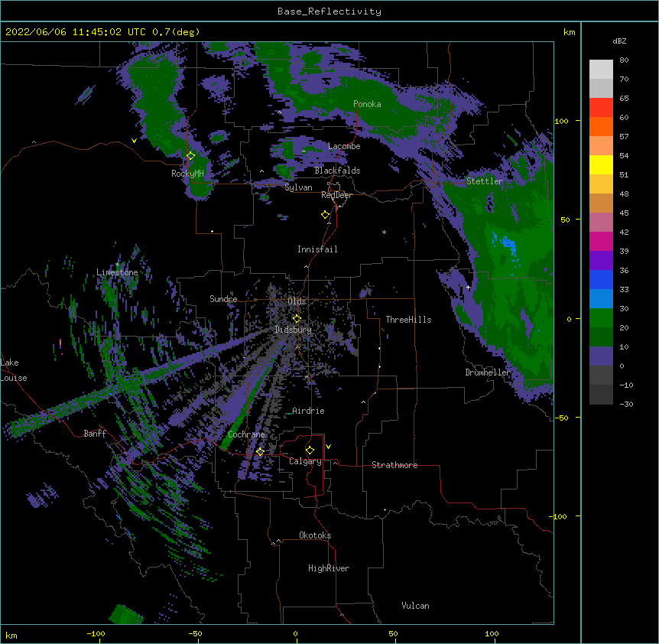Click the RockyMH label

[x=187, y=174]
